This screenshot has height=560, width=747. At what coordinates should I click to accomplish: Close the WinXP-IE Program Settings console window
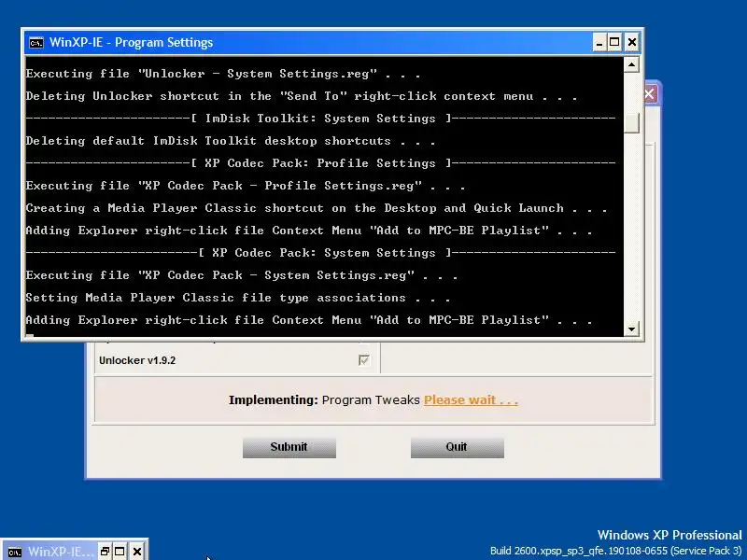632,43
